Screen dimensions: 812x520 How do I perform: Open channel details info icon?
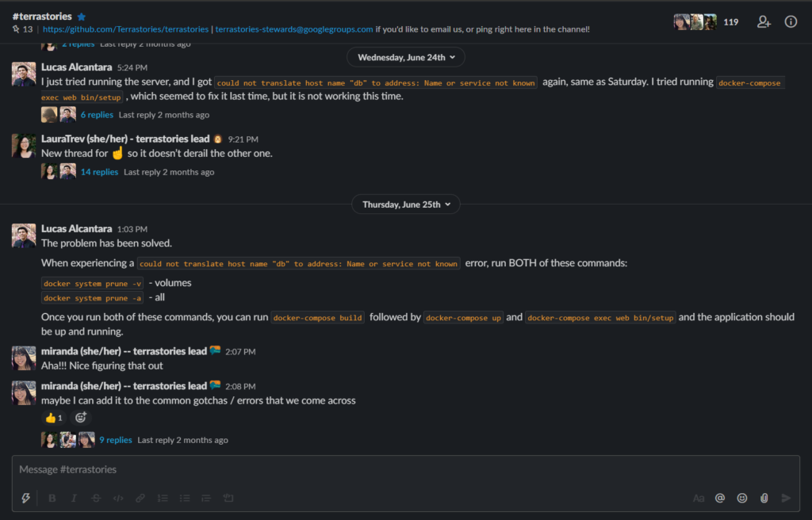click(791, 21)
